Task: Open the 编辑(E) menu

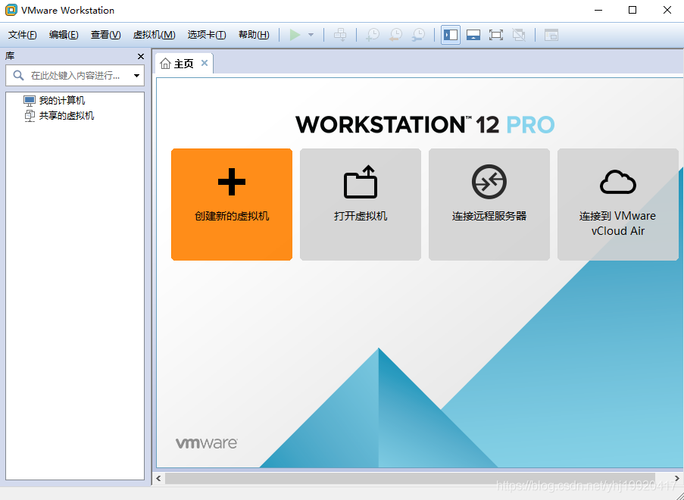Action: 64,35
